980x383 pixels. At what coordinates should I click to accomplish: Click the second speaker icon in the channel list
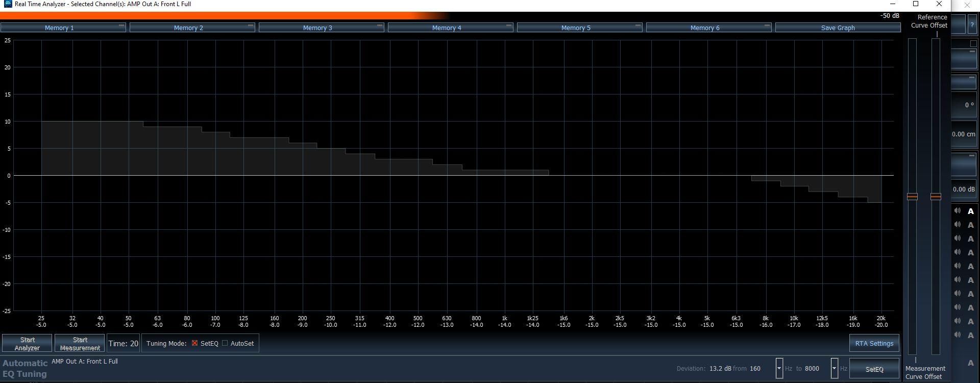(x=958, y=225)
